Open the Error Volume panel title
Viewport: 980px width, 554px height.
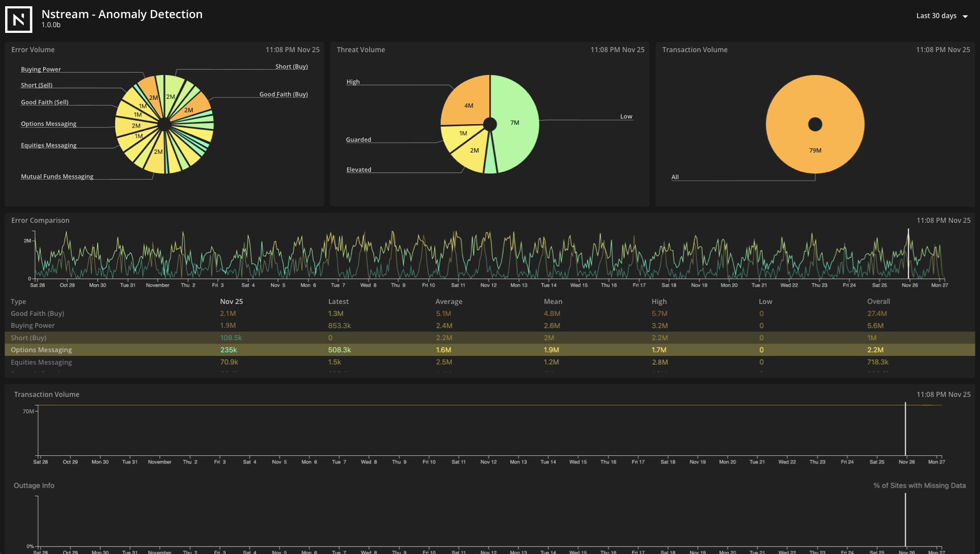click(x=32, y=49)
